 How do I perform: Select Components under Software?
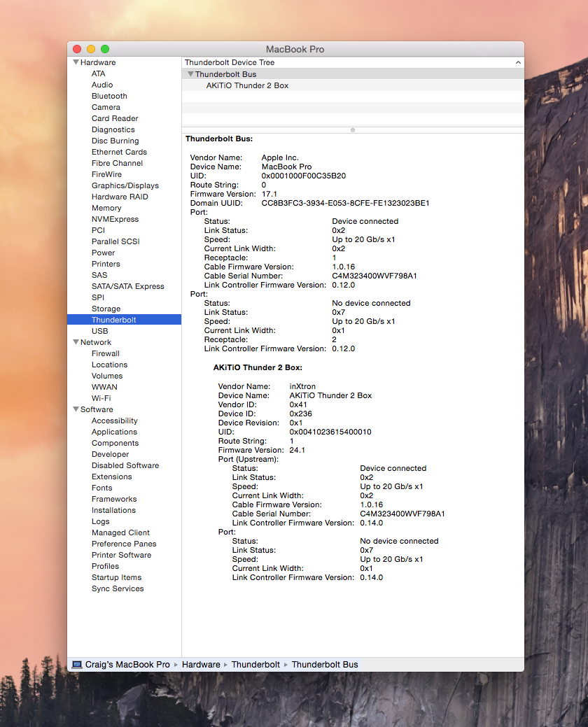(115, 443)
